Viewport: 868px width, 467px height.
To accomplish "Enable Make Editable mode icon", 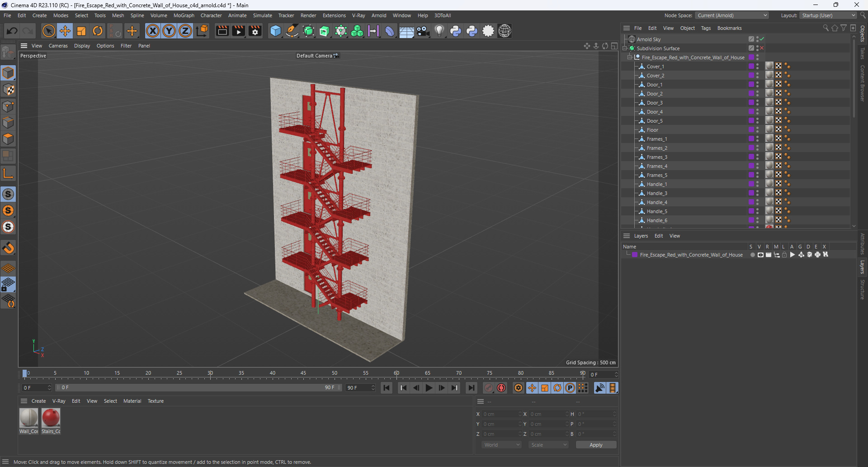I will [x=8, y=52].
